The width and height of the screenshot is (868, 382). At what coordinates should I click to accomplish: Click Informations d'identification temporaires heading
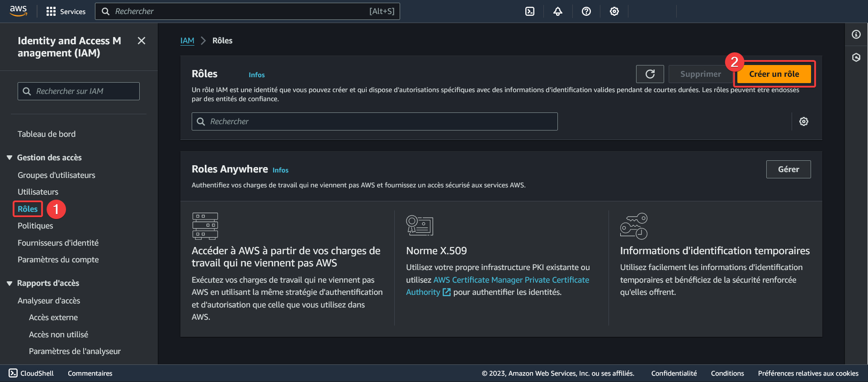tap(715, 251)
